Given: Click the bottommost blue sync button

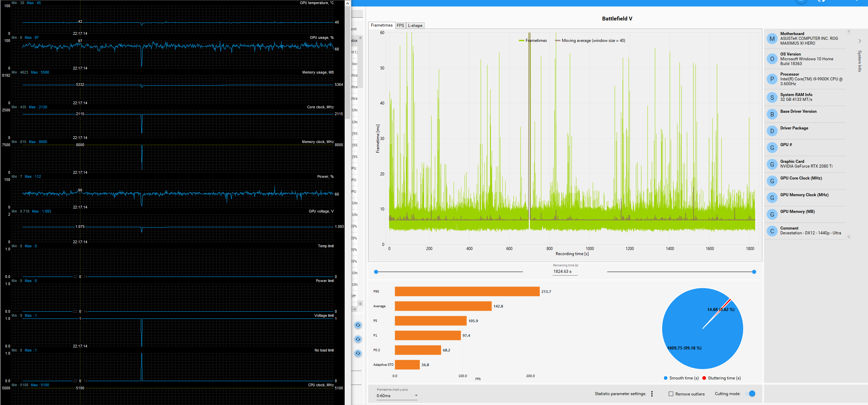Looking at the screenshot, I should [358, 354].
